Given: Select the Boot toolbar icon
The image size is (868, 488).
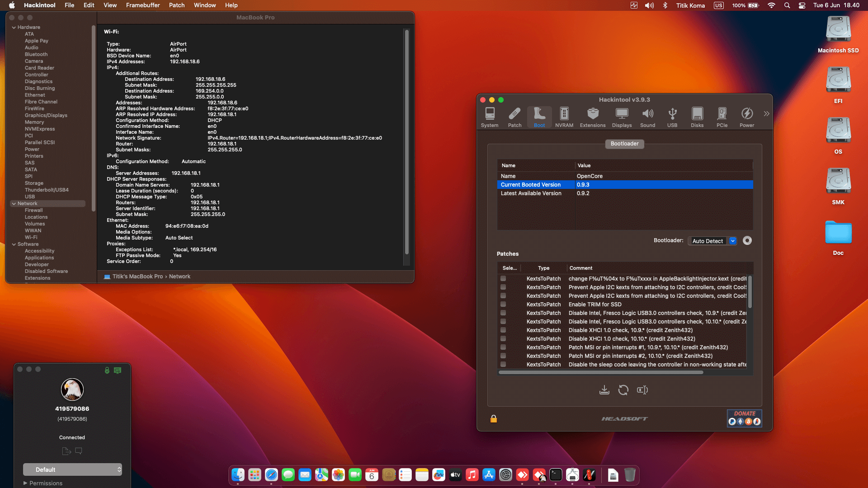Looking at the screenshot, I should [x=539, y=117].
